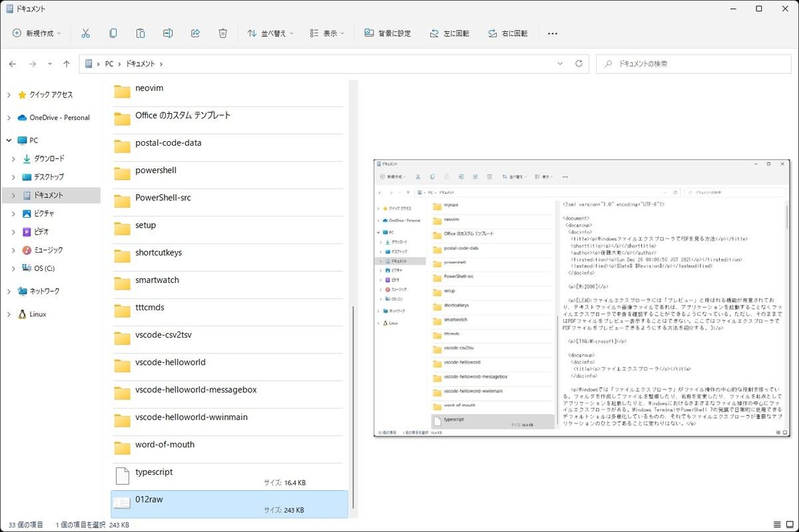The height and width of the screenshot is (532, 799).
Task: Click the Share icon in toolbar
Action: point(196,33)
